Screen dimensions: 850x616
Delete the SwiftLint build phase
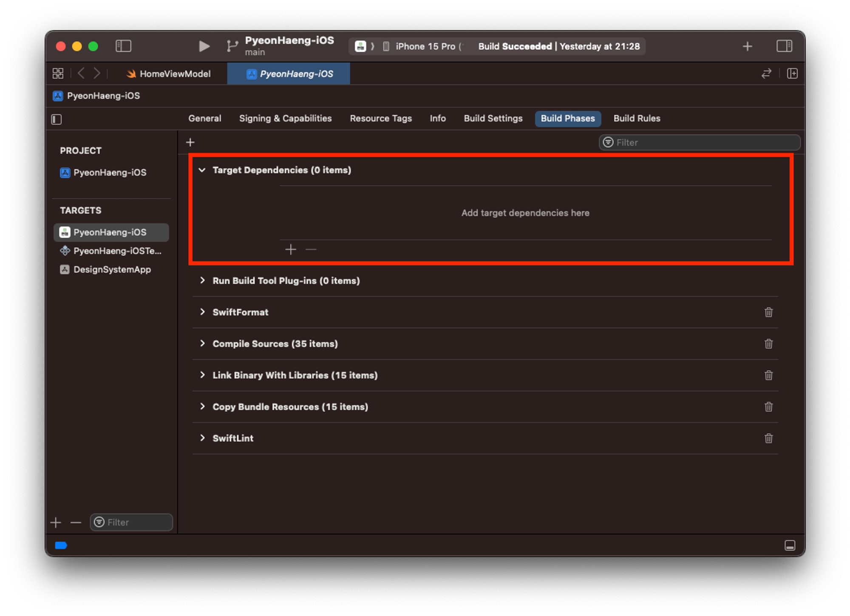pyautogui.click(x=768, y=438)
